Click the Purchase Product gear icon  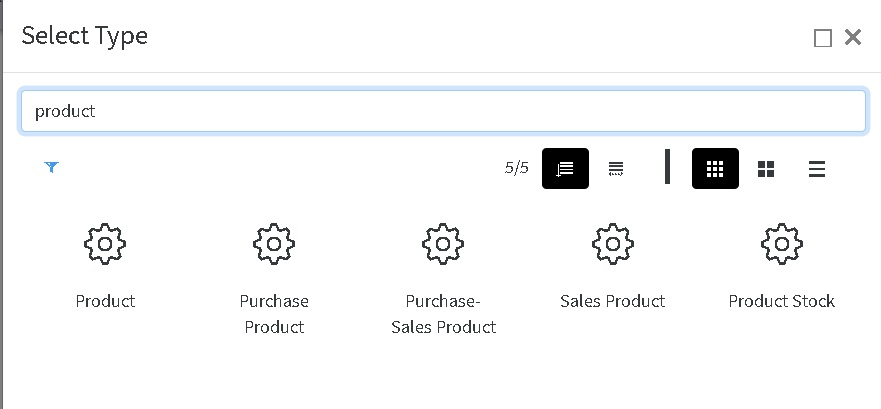pyautogui.click(x=274, y=244)
